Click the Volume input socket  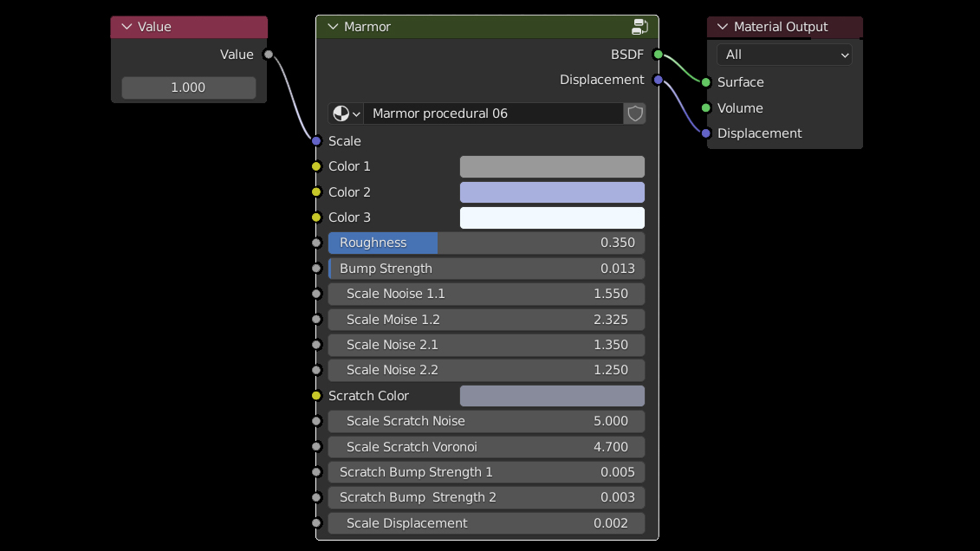[x=706, y=108]
